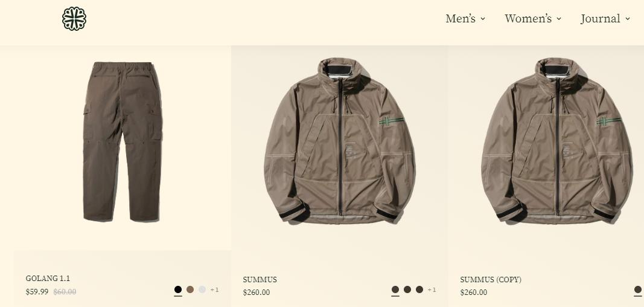Open the GOLANG 1.1 product title link

(x=48, y=278)
